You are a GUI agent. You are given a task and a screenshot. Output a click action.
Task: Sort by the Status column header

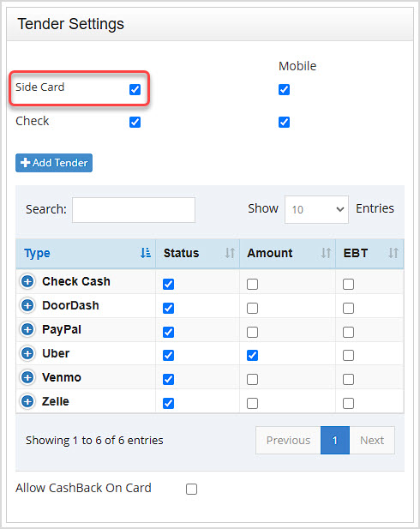click(x=198, y=254)
